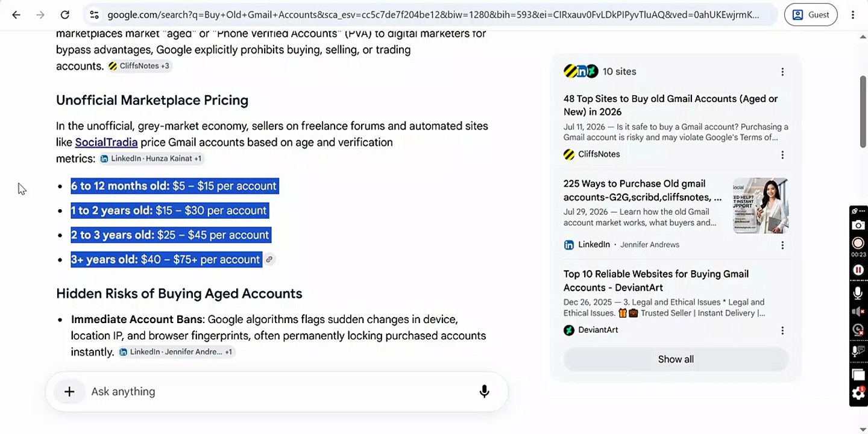Viewport: 868px width, 434px height.
Task: Click the 3+ years old price line
Action: [x=166, y=260]
